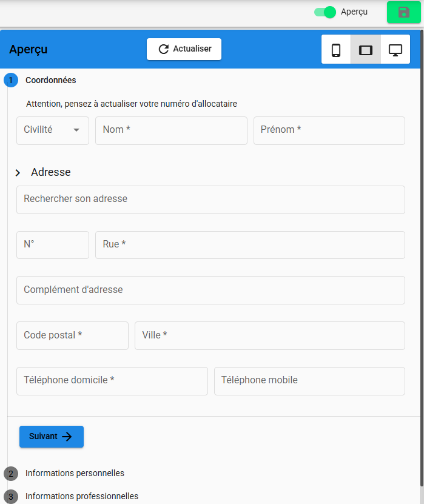Screen dimensions: 424x504
Task: Click the step 3 number circle
Action: pos(11,496)
